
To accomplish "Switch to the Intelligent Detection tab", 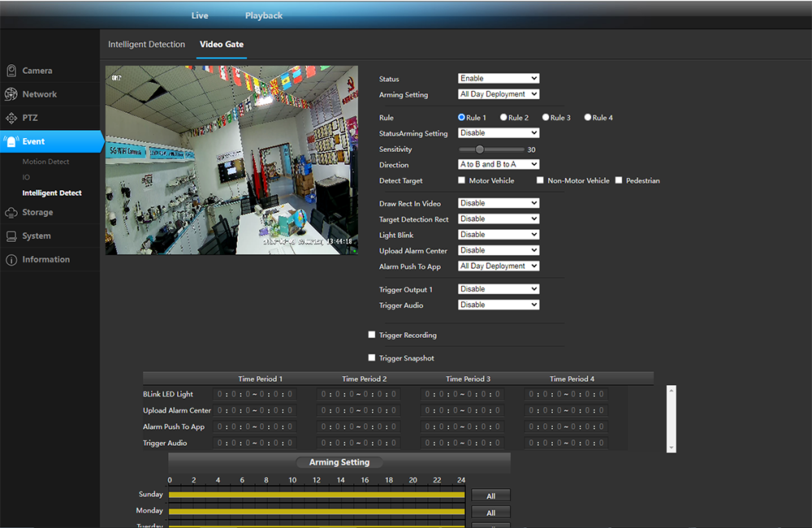I will point(147,45).
